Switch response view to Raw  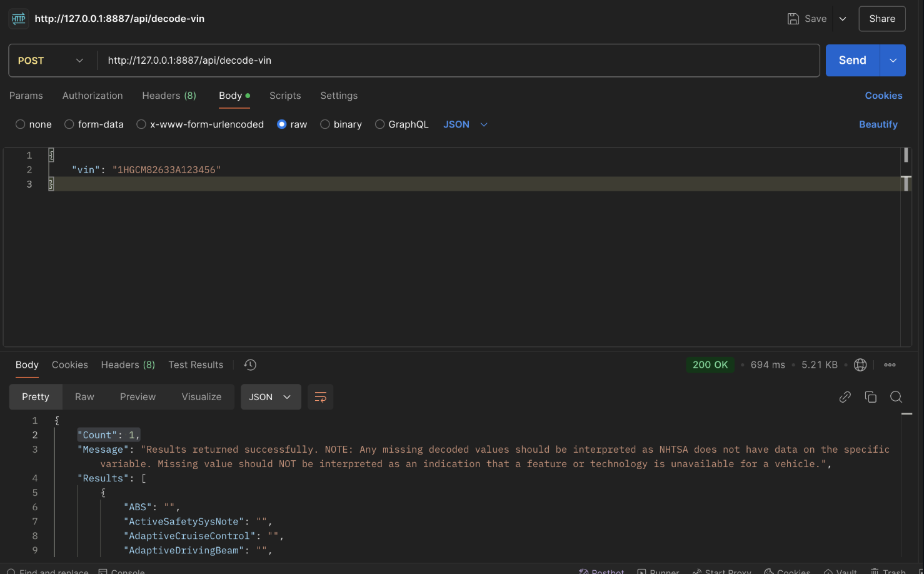pos(84,397)
